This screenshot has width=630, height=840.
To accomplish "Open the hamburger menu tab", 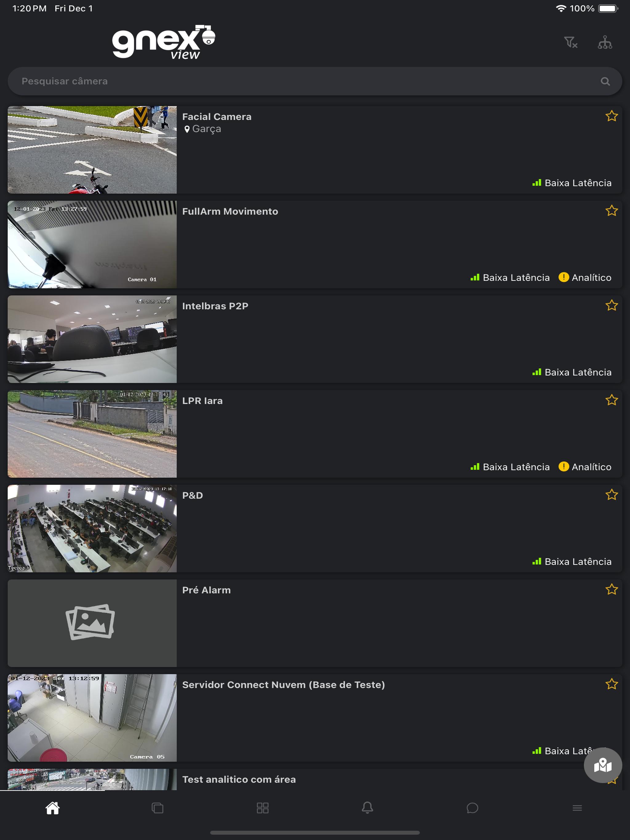I will (x=577, y=808).
